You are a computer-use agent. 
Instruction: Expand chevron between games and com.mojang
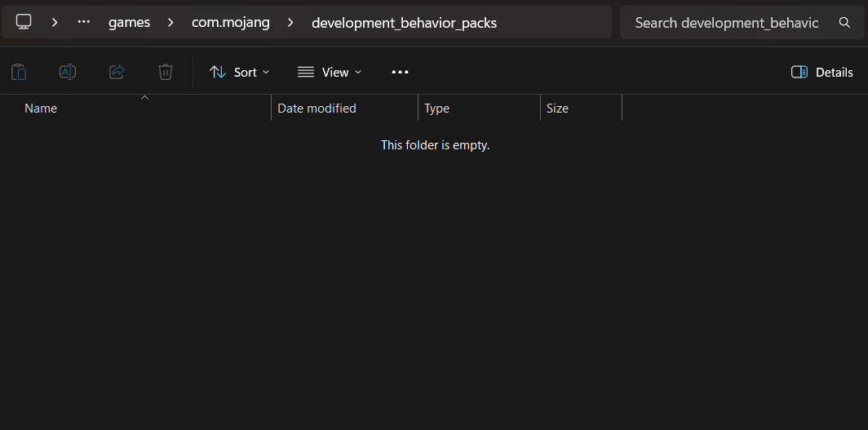point(170,22)
